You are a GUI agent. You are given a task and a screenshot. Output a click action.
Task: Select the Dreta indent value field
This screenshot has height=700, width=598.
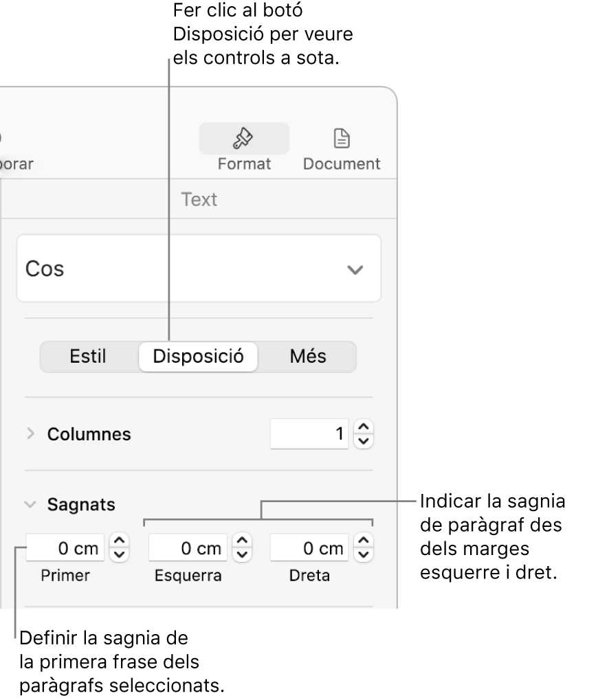(310, 547)
